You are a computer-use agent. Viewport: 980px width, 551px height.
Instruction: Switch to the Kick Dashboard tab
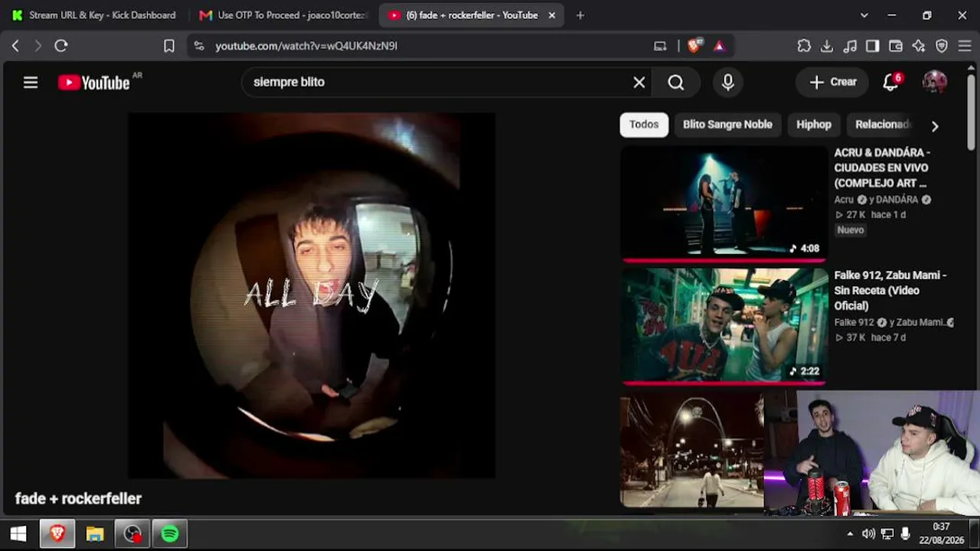(94, 15)
